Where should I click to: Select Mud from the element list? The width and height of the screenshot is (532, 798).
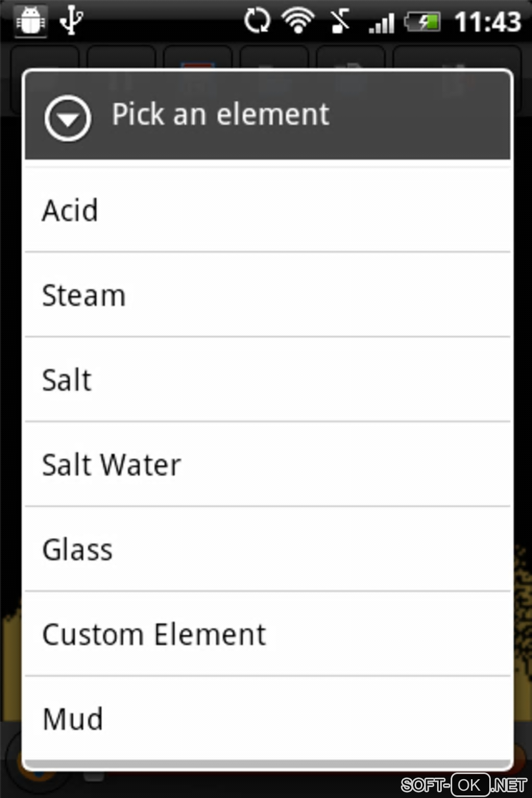point(267,719)
